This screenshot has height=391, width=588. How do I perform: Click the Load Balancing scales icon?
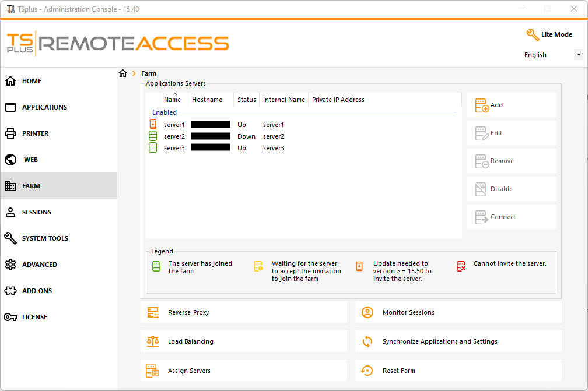click(x=153, y=341)
